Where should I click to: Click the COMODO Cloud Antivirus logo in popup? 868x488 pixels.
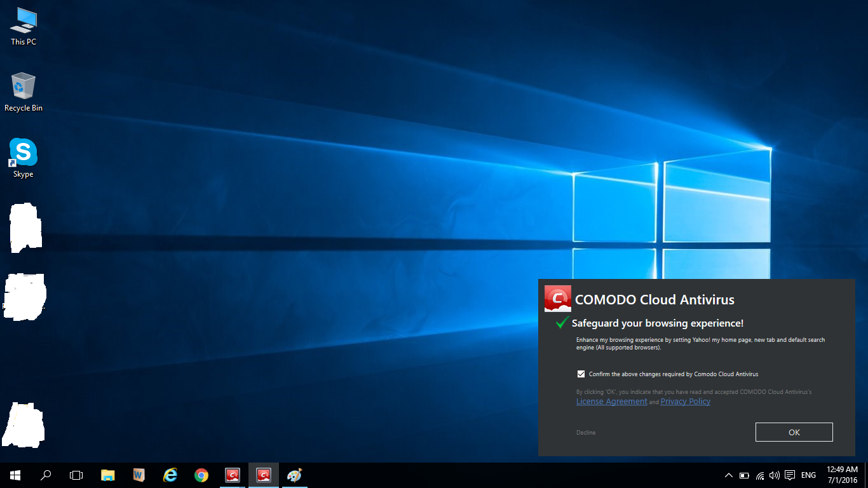coord(557,299)
